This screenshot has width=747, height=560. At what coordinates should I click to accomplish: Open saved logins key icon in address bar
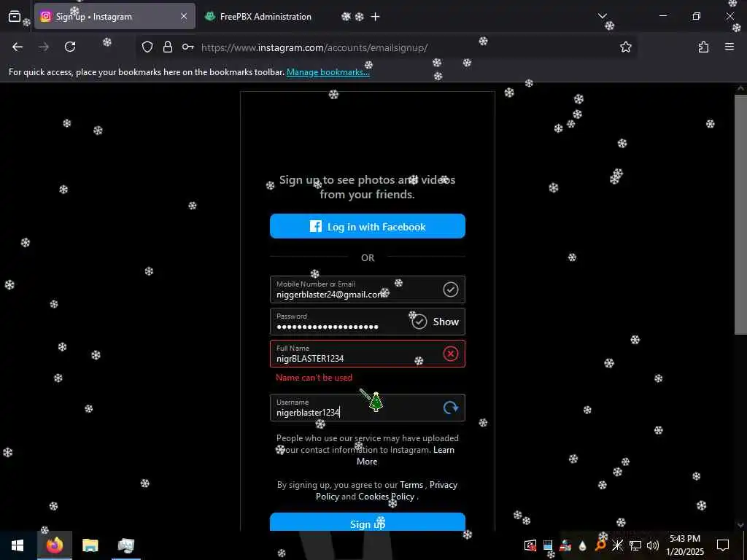click(187, 47)
